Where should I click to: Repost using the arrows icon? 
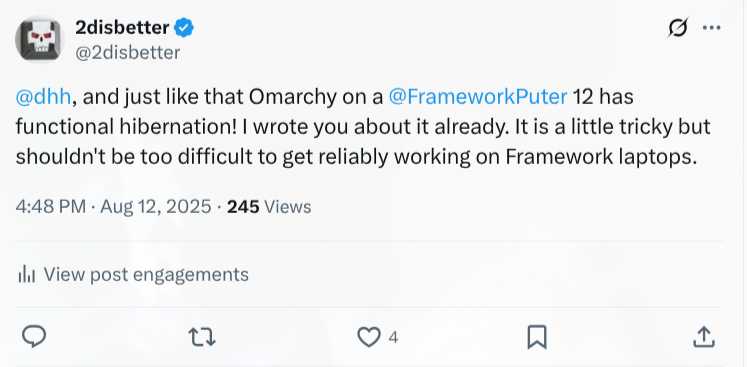[202, 337]
